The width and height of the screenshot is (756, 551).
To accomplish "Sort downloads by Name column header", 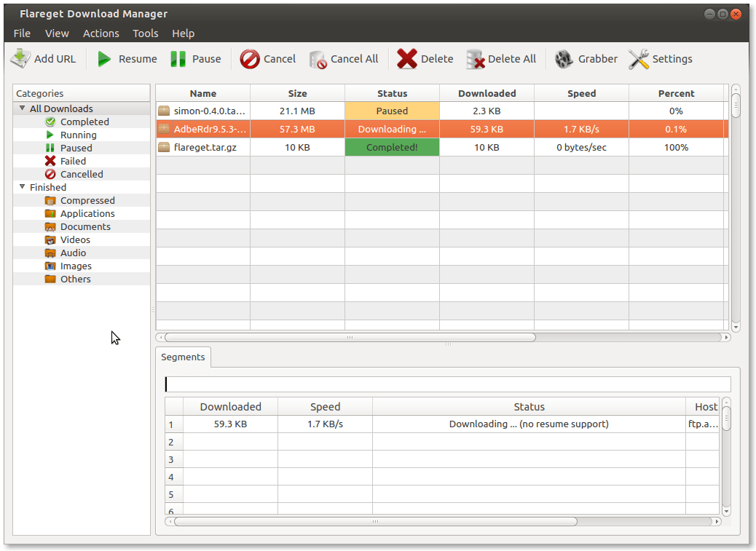I will pyautogui.click(x=203, y=93).
